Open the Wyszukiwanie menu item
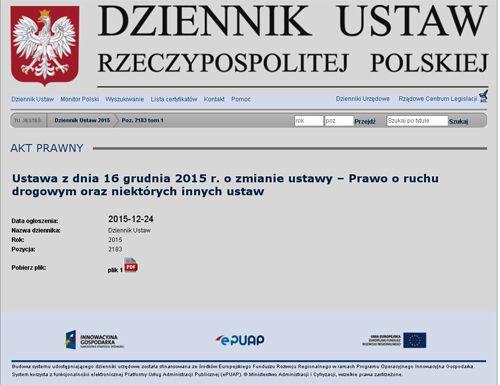The width and height of the screenshot is (500, 385). coord(125,99)
